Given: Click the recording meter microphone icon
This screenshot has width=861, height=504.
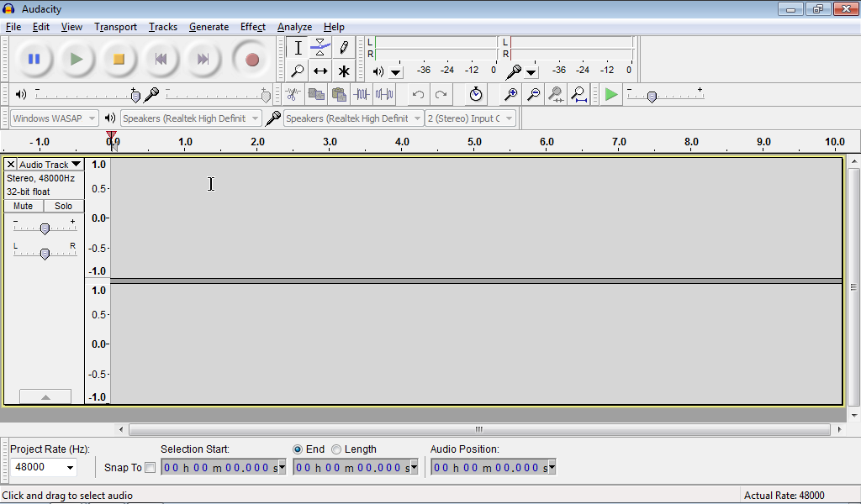Looking at the screenshot, I should [514, 71].
